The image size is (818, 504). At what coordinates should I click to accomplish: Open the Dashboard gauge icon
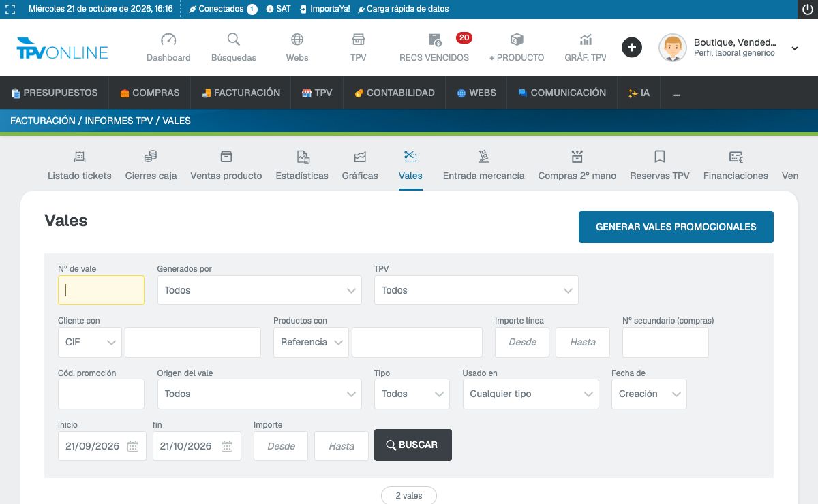[168, 40]
